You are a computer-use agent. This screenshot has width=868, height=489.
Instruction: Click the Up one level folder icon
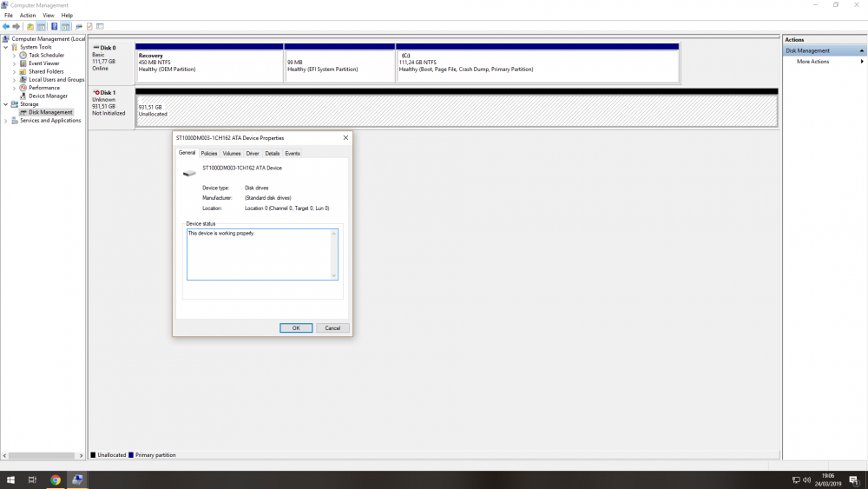30,27
